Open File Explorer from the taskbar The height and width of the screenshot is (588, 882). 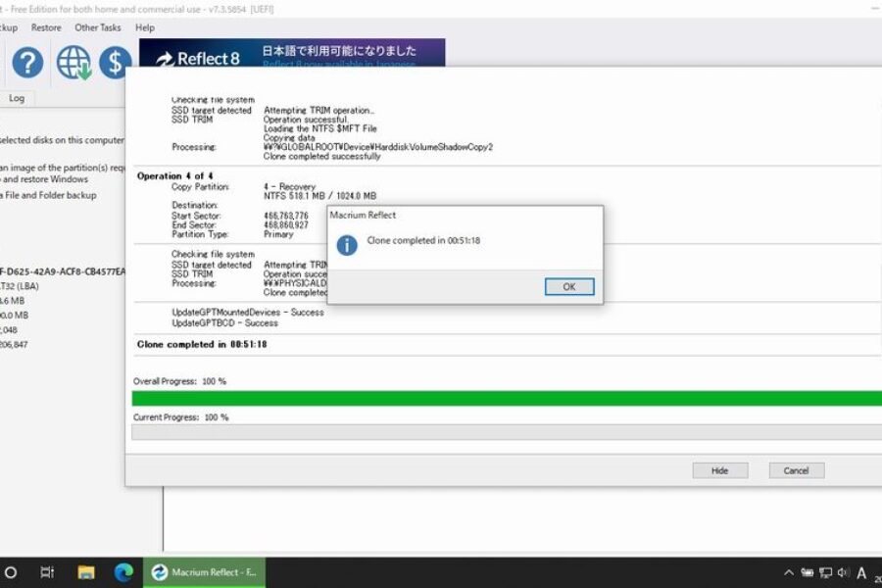pyautogui.click(x=86, y=572)
